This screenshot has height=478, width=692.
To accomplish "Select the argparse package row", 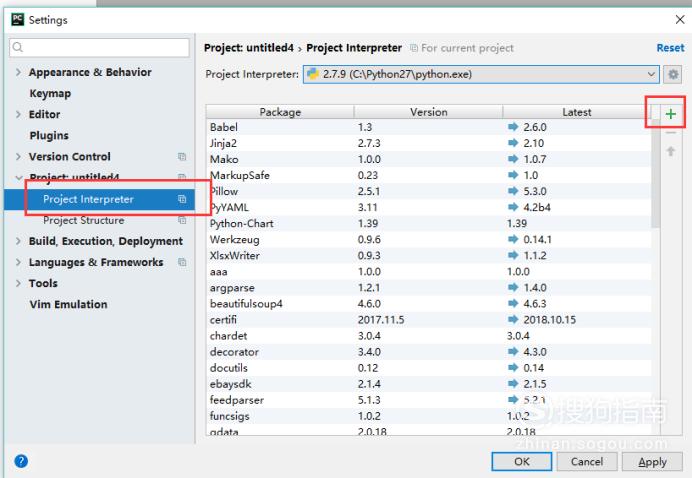I will [x=429, y=287].
